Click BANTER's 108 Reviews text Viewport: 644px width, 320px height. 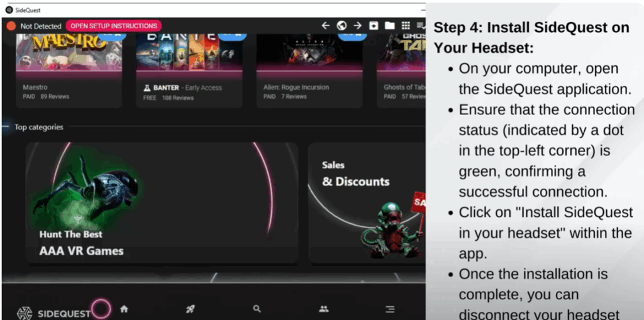click(177, 98)
